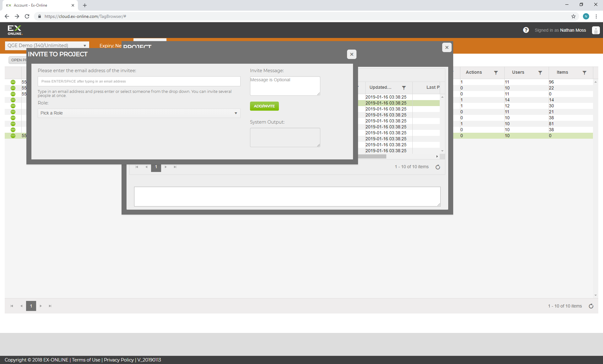
Task: Open the Privacy Policy link
Action: pyautogui.click(x=119, y=360)
